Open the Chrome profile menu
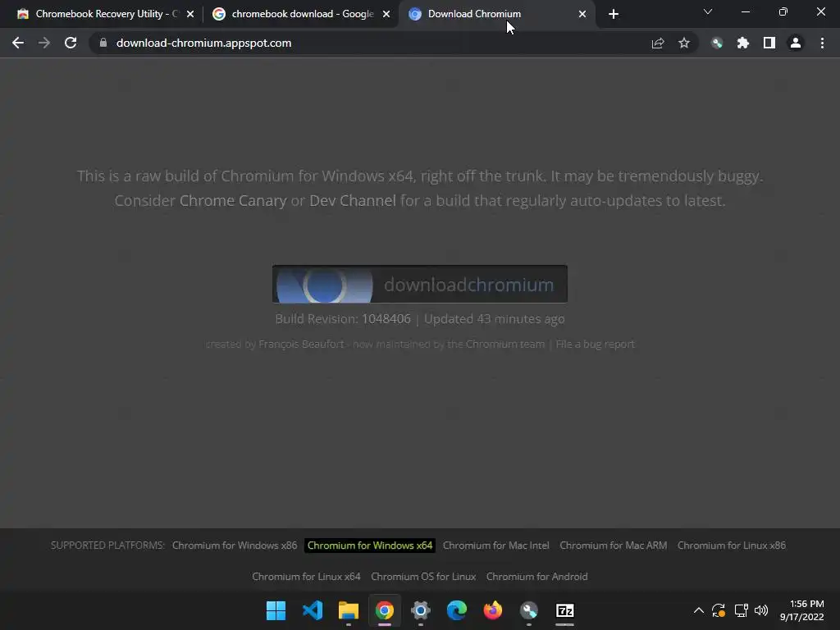This screenshot has height=630, width=840. click(x=796, y=43)
